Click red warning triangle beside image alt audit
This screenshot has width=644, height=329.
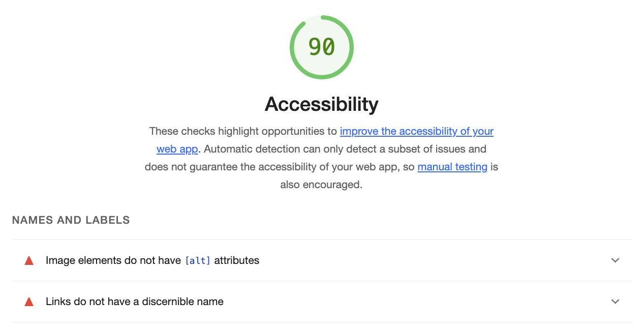29,261
